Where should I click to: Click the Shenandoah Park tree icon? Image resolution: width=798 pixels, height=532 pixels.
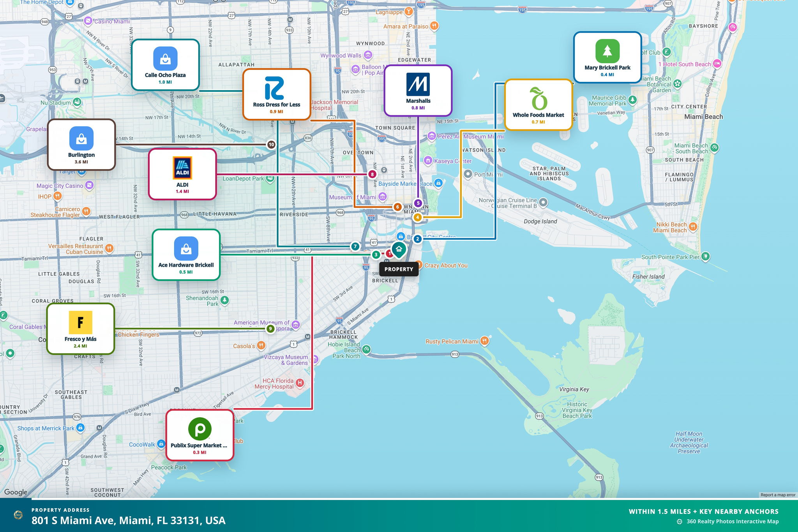[x=224, y=300]
